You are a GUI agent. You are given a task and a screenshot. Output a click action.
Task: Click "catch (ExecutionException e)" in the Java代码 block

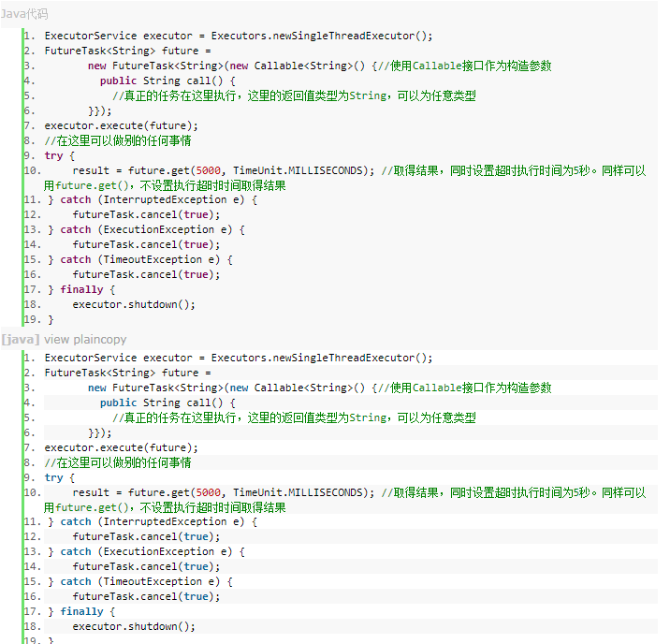click(146, 229)
